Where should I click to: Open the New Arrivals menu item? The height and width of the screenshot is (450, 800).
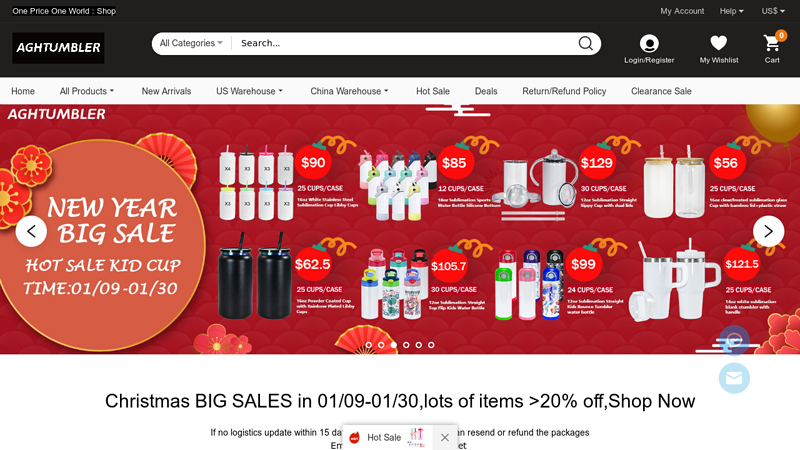click(166, 91)
